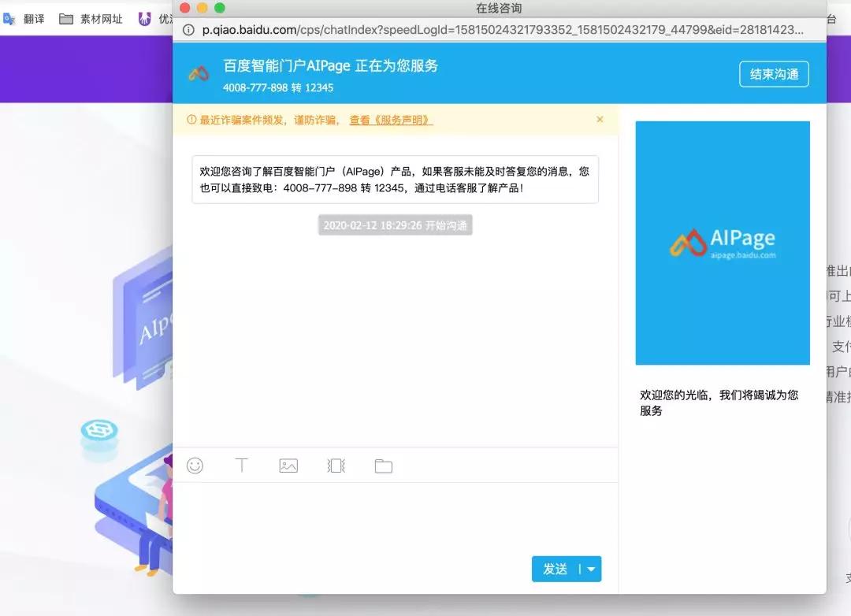The height and width of the screenshot is (616, 851).
Task: Click the AIPage logo in chat header
Action: [199, 74]
